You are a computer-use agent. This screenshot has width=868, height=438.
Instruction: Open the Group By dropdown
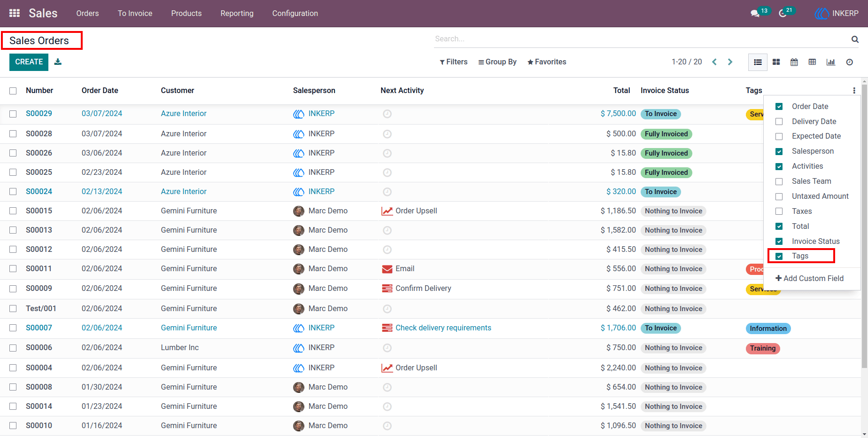pyautogui.click(x=497, y=62)
